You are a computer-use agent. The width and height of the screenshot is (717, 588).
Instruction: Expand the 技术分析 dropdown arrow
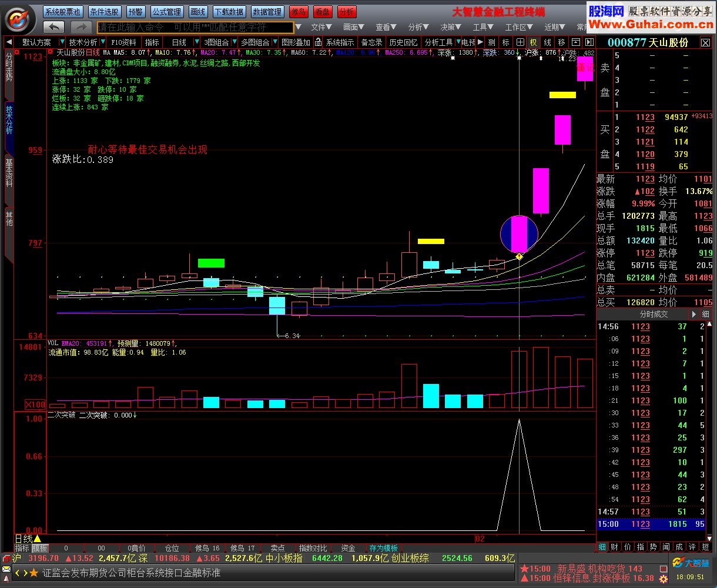coord(103,42)
